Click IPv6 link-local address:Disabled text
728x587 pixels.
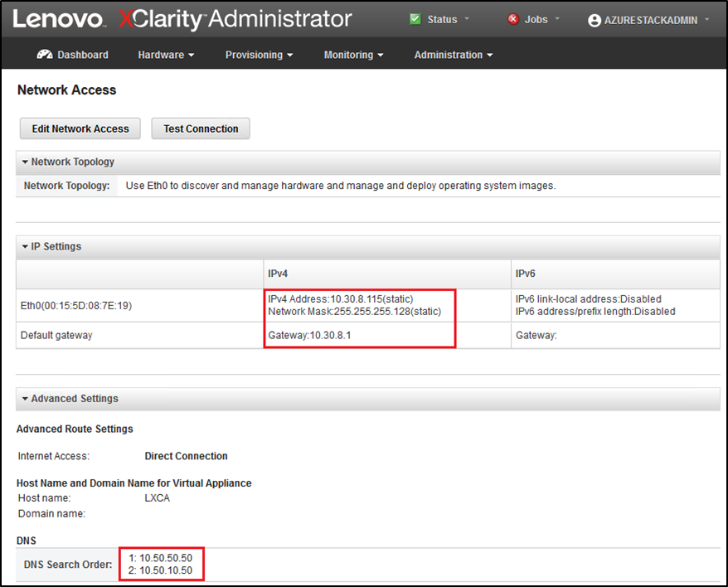tap(588, 299)
